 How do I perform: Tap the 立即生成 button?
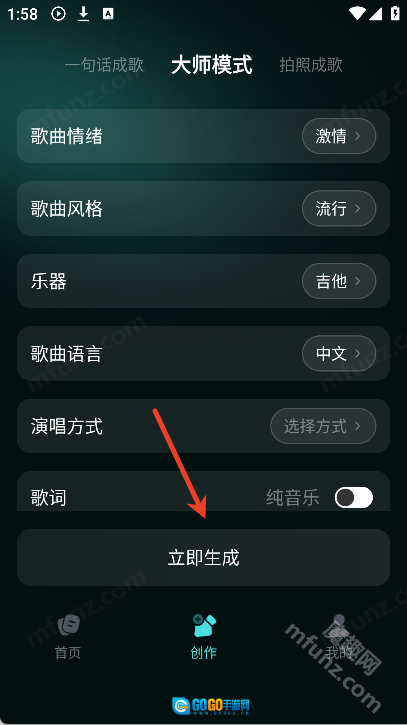(204, 558)
